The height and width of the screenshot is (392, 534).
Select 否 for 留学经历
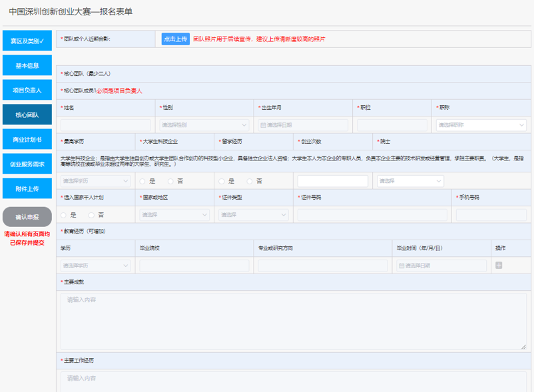point(250,182)
